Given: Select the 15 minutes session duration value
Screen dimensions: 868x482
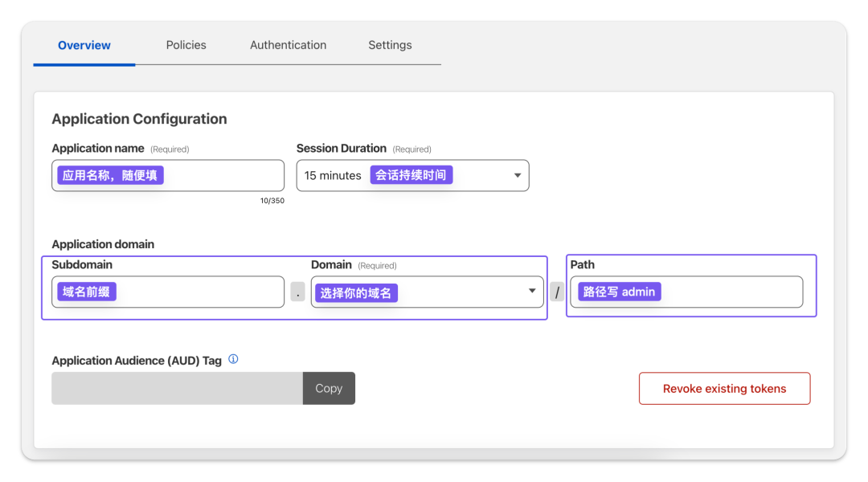Looking at the screenshot, I should pos(333,175).
